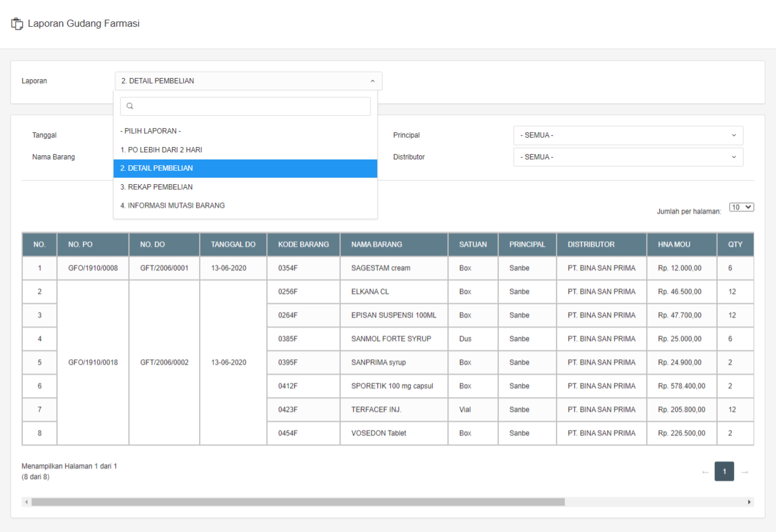
Task: Open the Distributor dropdown
Action: (628, 157)
